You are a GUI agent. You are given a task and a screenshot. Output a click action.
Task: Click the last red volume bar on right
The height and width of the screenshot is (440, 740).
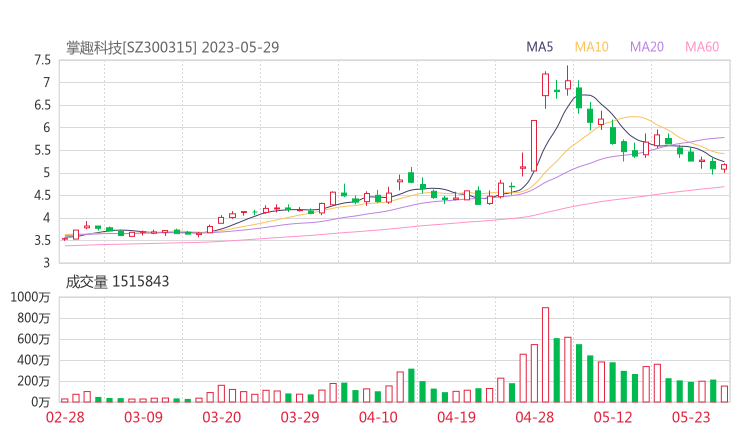724,394
